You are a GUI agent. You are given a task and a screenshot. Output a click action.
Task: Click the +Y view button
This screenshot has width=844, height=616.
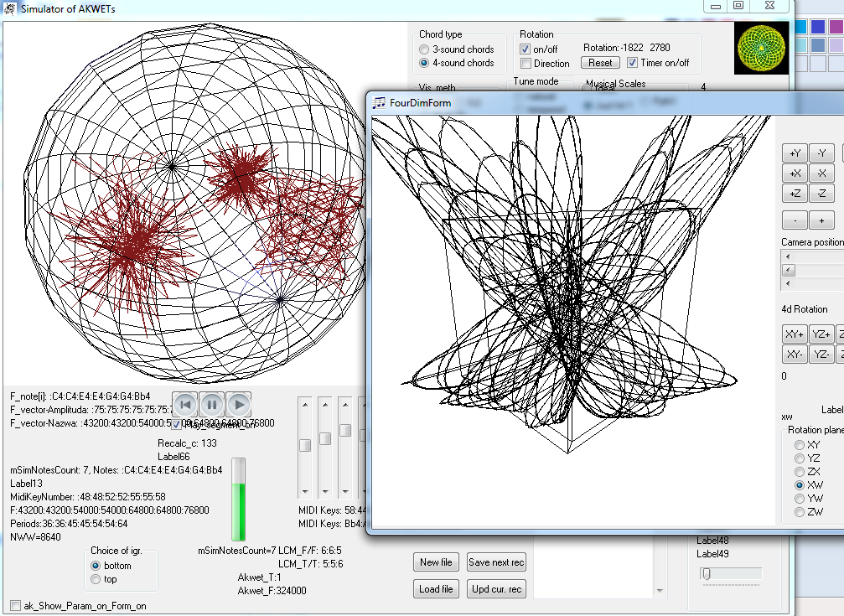click(x=795, y=153)
